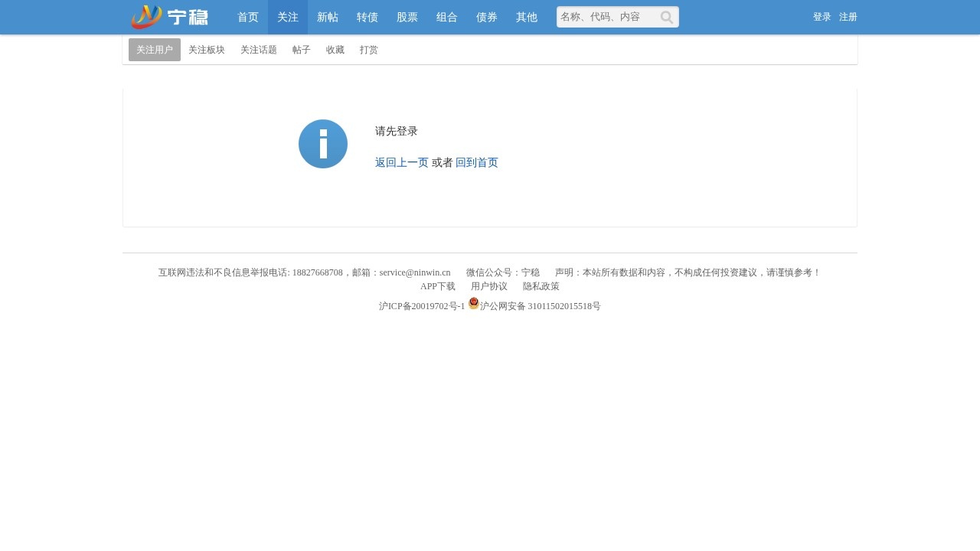Open the 关注 nav menu
The width and height of the screenshot is (980, 551).
(288, 17)
